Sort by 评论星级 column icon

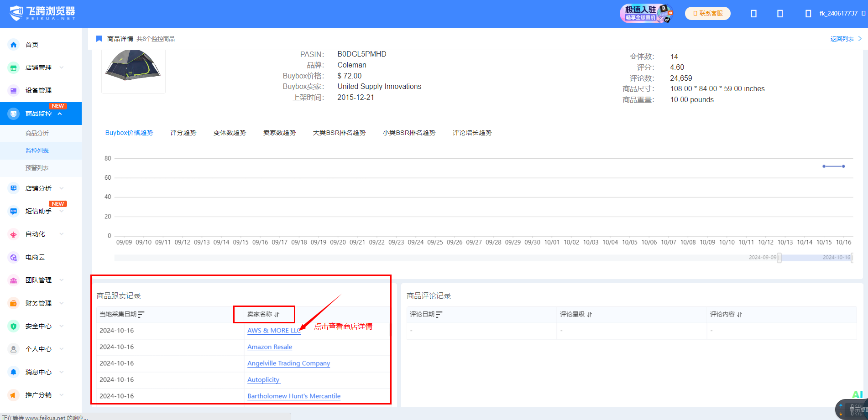click(590, 314)
